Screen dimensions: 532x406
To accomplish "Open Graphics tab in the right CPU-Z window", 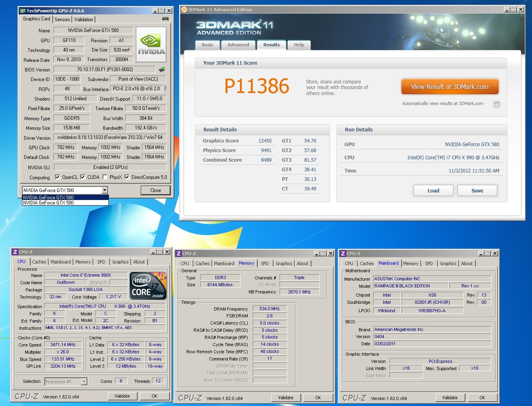I will [x=448, y=263].
